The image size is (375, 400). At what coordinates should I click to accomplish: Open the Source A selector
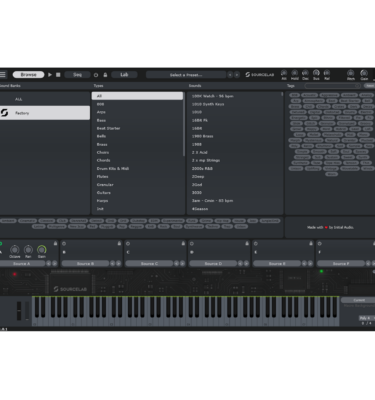[22, 264]
